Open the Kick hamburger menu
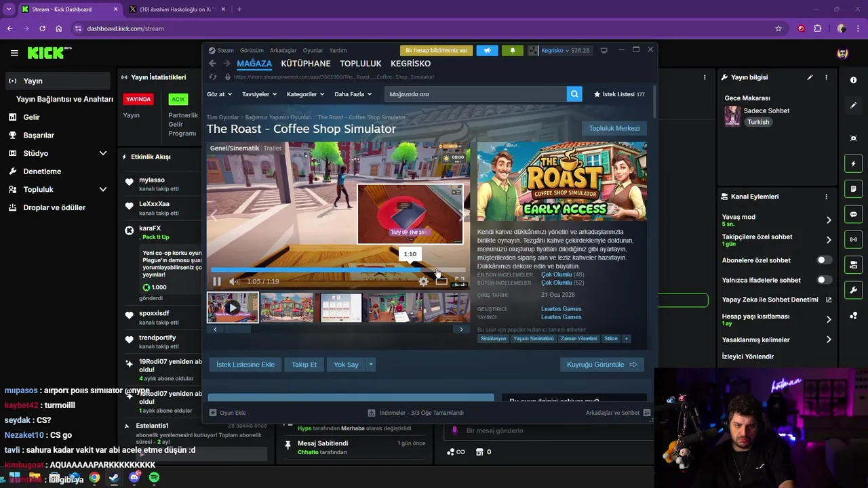This screenshot has width=868, height=488. pyautogui.click(x=14, y=53)
